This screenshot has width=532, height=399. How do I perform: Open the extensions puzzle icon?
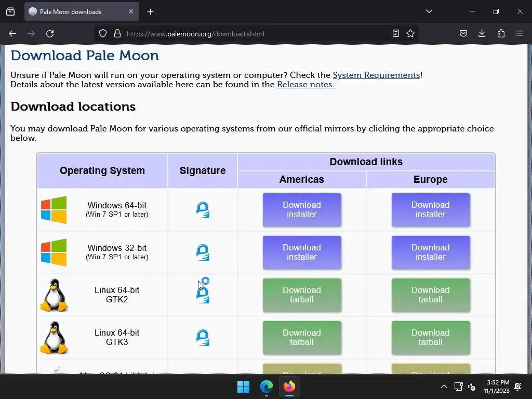coord(501,33)
